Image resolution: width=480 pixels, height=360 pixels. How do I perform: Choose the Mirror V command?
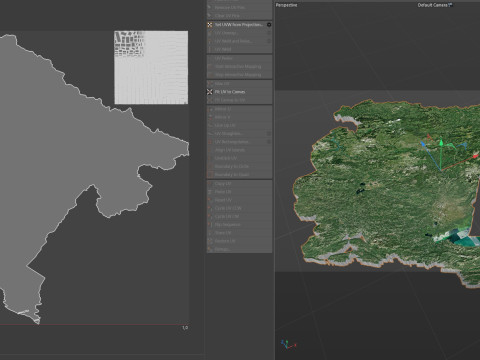[x=239, y=117]
